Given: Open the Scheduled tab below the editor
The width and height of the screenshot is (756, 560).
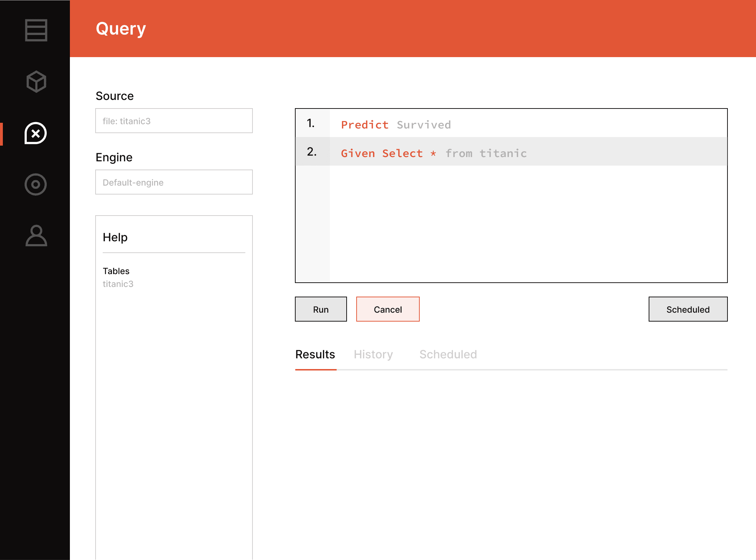Looking at the screenshot, I should (448, 354).
